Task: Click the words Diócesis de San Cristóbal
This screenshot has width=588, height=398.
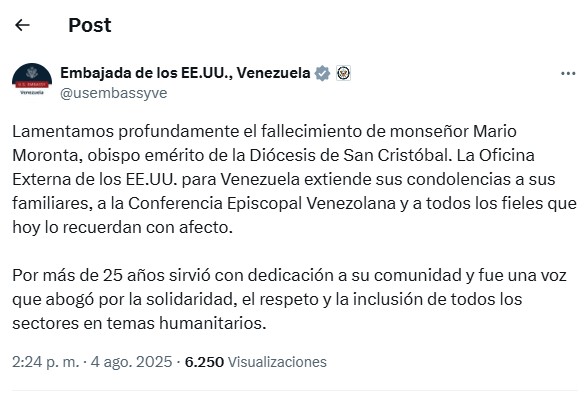Action: tap(349, 155)
